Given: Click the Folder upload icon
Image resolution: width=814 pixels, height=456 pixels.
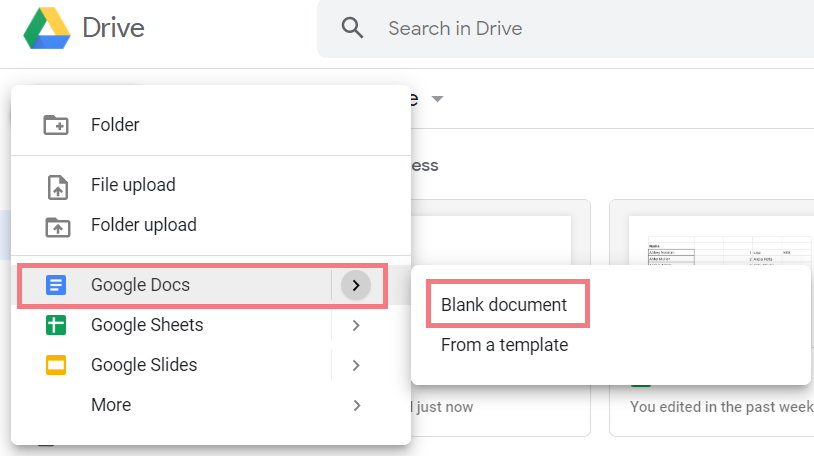Looking at the screenshot, I should click(58, 226).
